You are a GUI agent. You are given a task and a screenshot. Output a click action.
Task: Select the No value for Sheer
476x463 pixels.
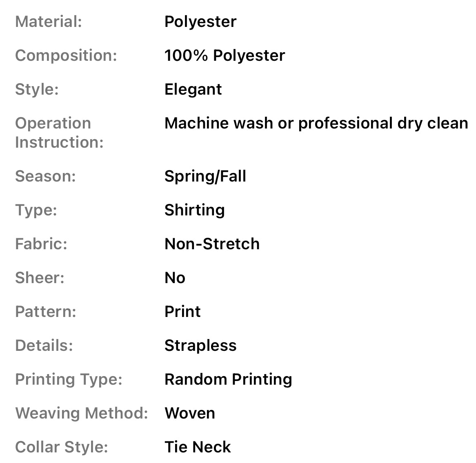[x=175, y=278]
